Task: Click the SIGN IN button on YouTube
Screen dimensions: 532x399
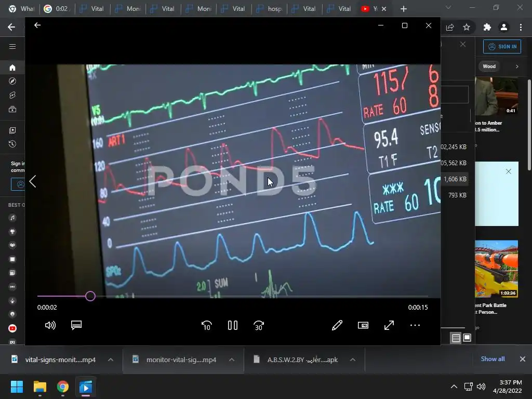Action: tap(502, 47)
